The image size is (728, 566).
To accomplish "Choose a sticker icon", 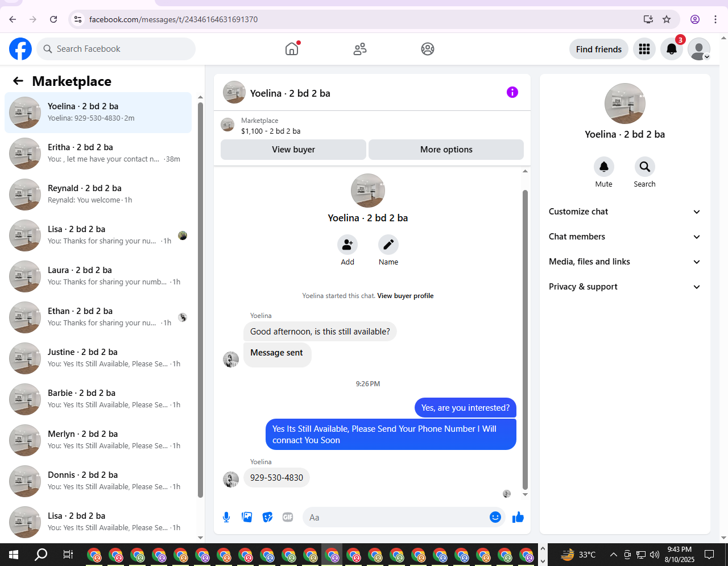I will click(x=267, y=517).
